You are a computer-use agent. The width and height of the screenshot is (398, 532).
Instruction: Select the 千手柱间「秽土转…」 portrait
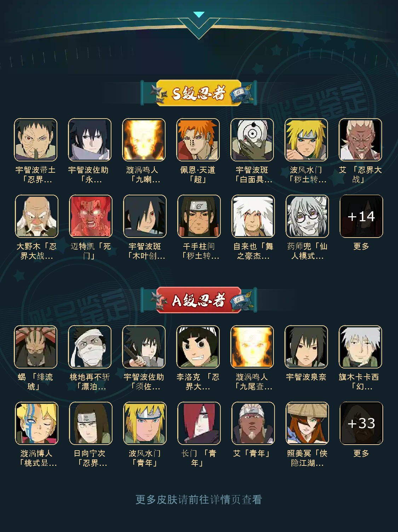point(199,216)
